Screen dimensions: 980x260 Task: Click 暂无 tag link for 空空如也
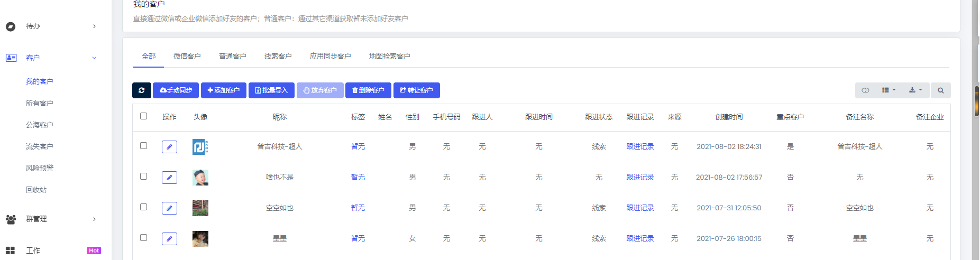(x=358, y=208)
